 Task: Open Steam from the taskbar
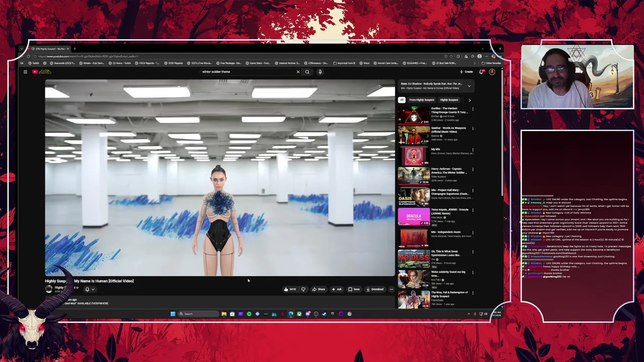(324, 314)
